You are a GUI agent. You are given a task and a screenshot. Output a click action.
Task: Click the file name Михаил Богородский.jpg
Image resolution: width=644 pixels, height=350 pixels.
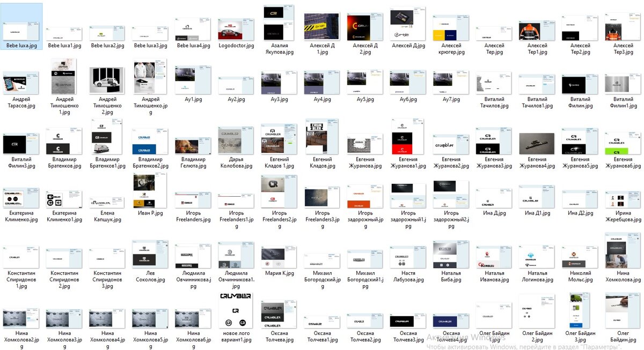tap(322, 279)
